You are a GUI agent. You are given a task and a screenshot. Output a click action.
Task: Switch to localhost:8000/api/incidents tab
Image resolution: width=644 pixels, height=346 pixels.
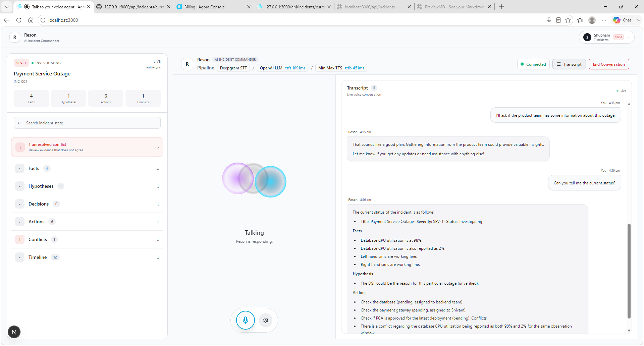tap(374, 7)
